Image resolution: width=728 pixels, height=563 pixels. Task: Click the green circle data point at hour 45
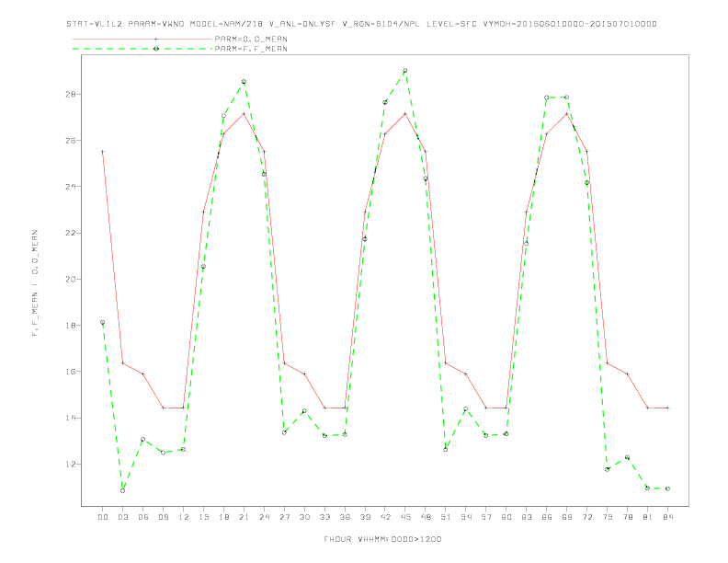tap(405, 71)
